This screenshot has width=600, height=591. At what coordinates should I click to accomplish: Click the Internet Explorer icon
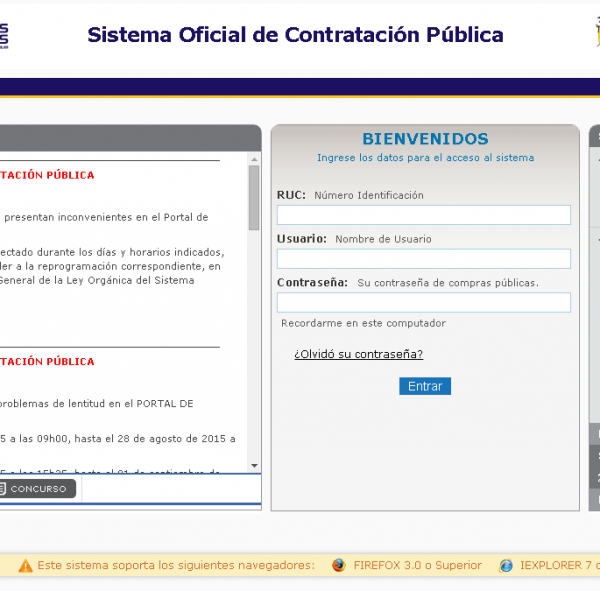tap(506, 565)
